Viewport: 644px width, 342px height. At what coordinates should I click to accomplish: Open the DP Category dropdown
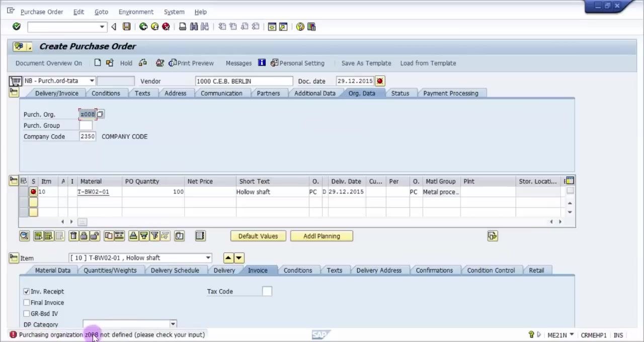[173, 324]
